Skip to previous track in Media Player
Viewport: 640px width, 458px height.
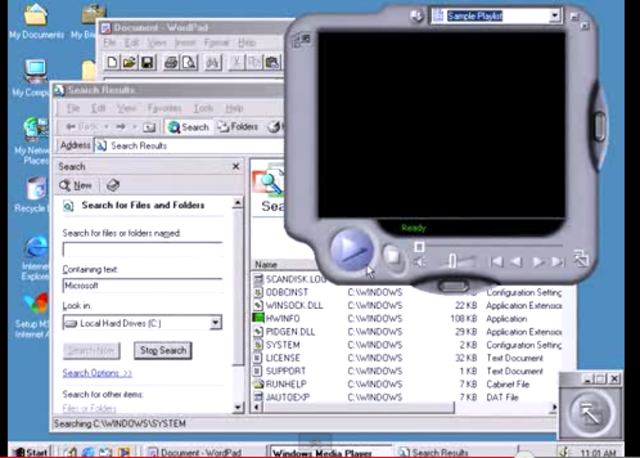click(x=496, y=261)
